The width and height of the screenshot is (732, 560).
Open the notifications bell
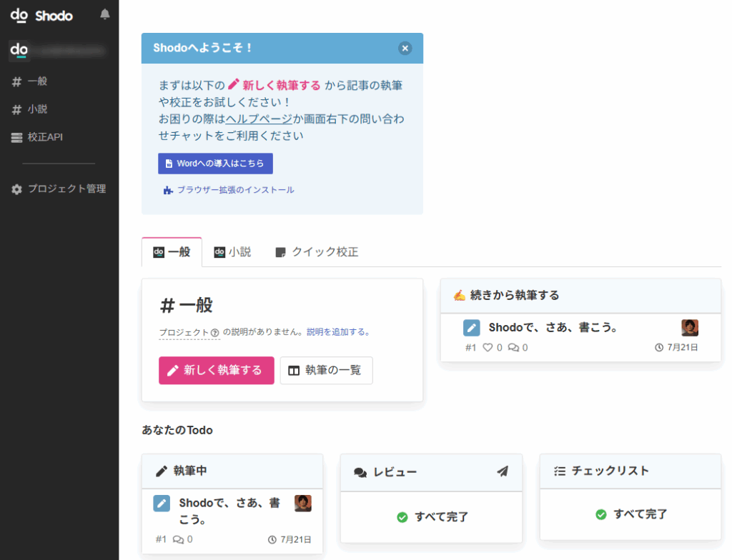pos(104,14)
